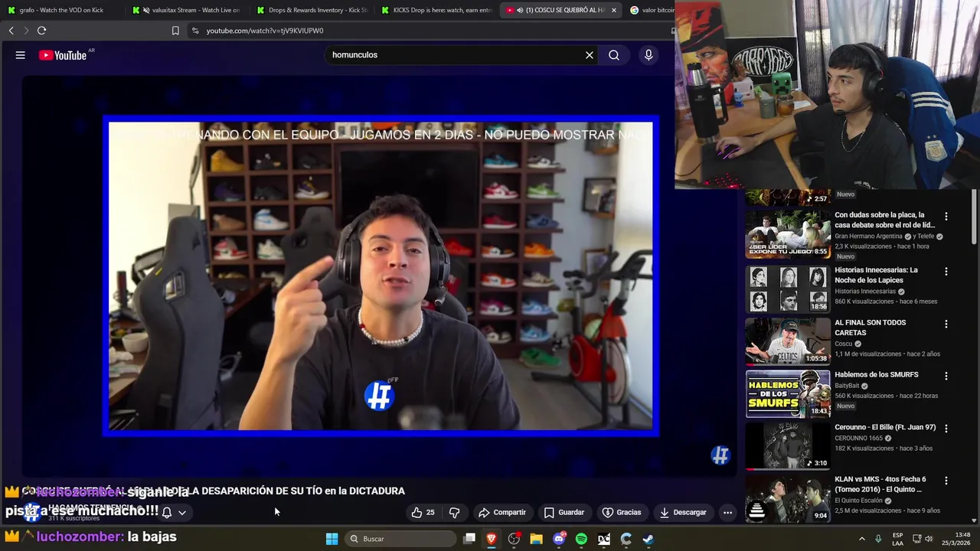Switch to 'valor bitcoin' tab
The image size is (980, 551).
(x=652, y=10)
